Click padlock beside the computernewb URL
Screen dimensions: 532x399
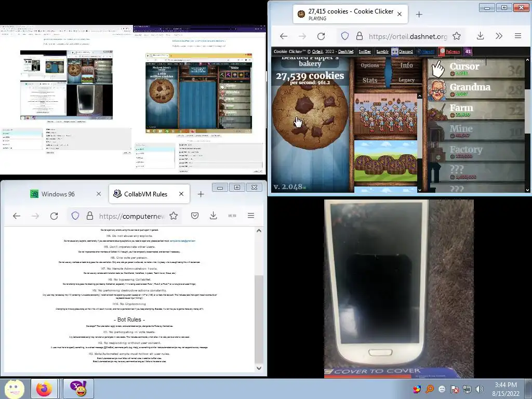coord(90,216)
